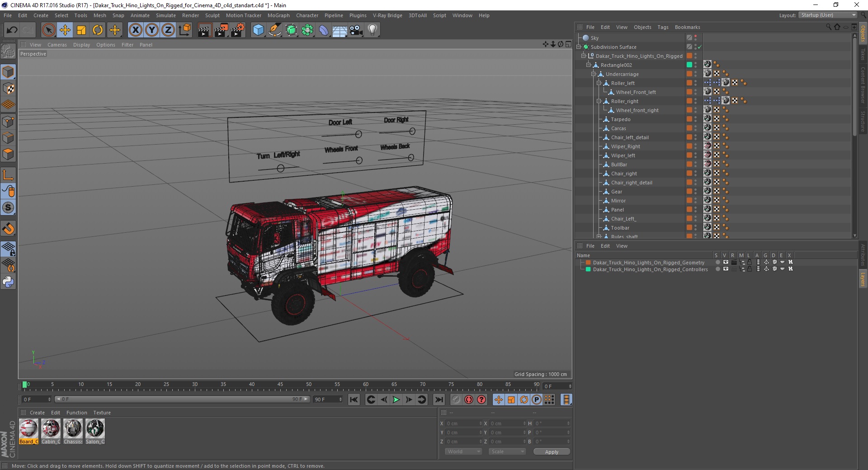
Task: Open viewport Cameras menu
Action: click(57, 45)
